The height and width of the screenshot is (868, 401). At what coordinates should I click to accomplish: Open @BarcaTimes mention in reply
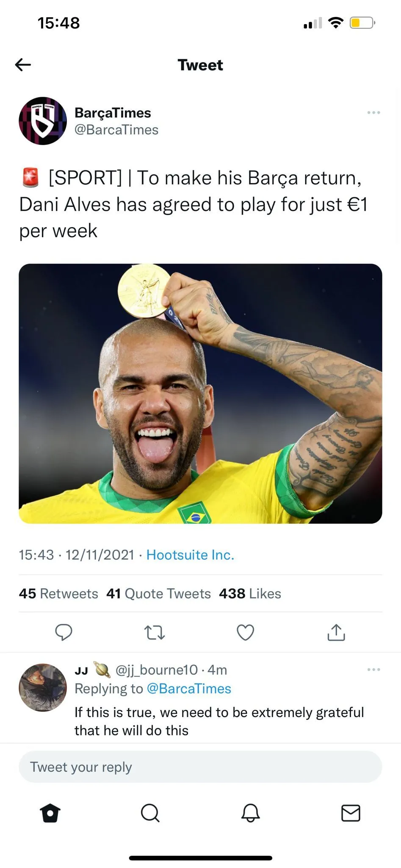(x=189, y=689)
